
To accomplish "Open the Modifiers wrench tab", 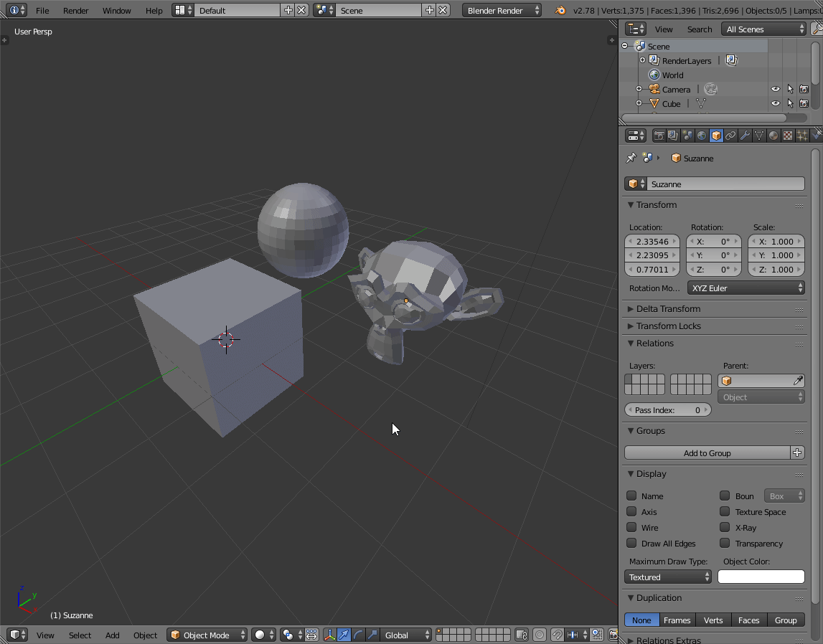I will [745, 136].
